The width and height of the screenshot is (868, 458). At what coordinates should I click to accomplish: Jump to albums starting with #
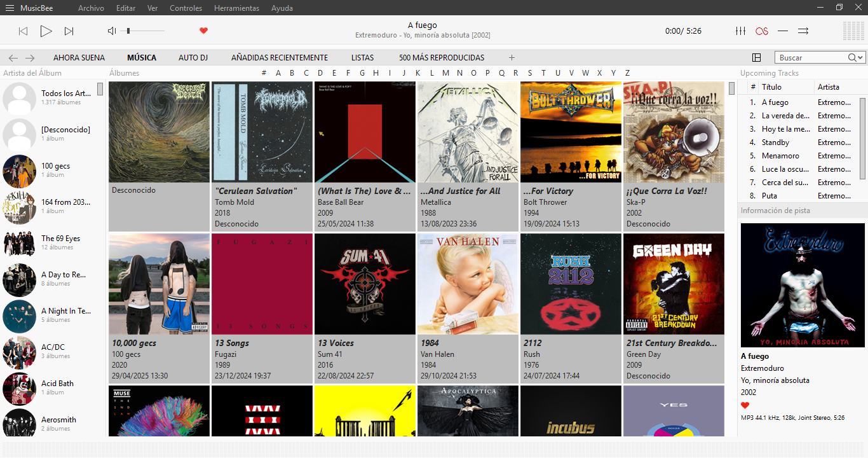pos(264,73)
